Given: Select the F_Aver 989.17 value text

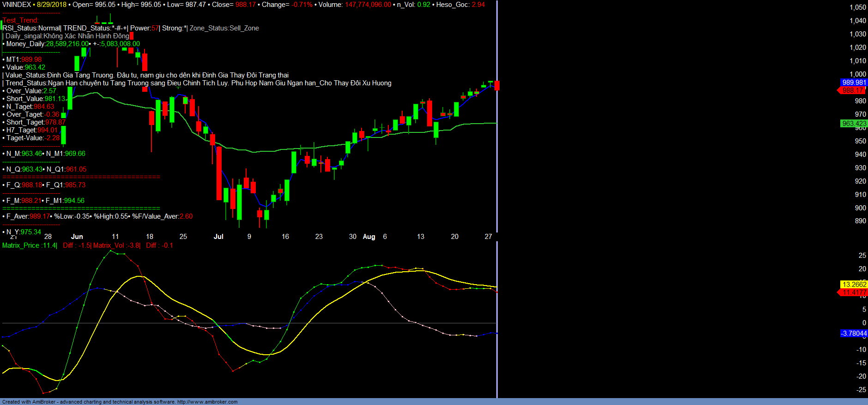Looking at the screenshot, I should (39, 216).
